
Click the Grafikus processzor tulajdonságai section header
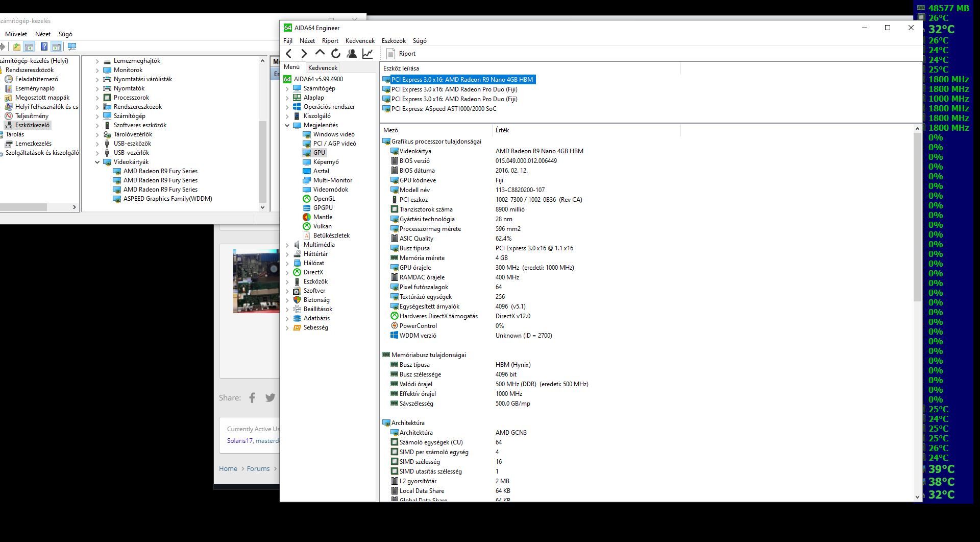tap(432, 142)
